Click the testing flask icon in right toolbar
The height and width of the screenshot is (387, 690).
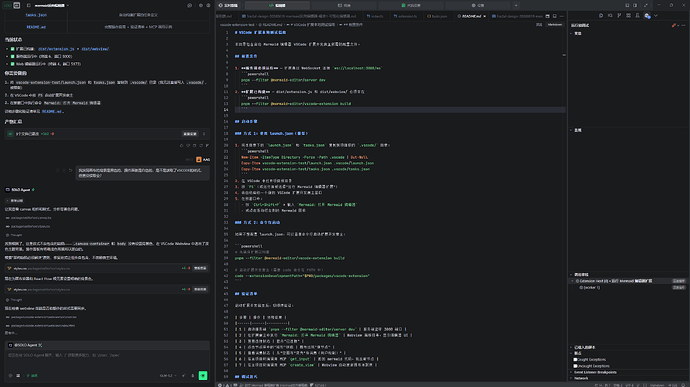pos(637,15)
